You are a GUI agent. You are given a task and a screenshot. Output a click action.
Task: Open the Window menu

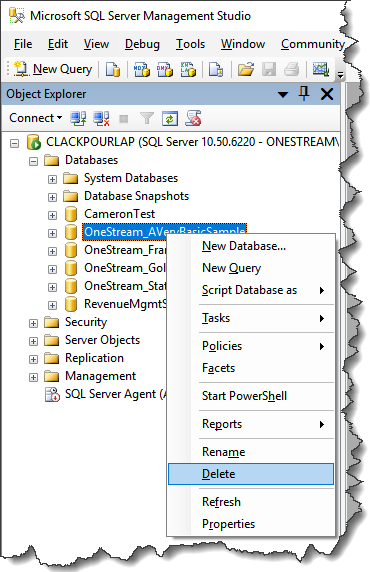coord(243,44)
